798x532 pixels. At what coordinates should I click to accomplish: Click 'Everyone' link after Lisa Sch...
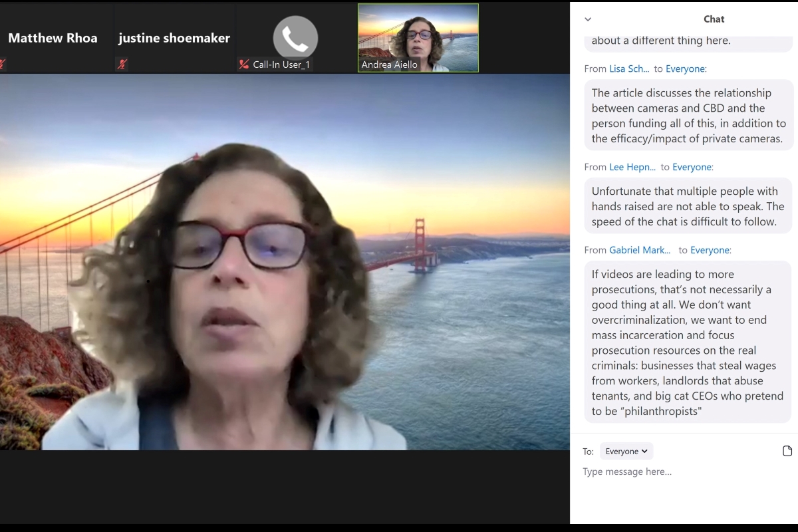coord(686,68)
